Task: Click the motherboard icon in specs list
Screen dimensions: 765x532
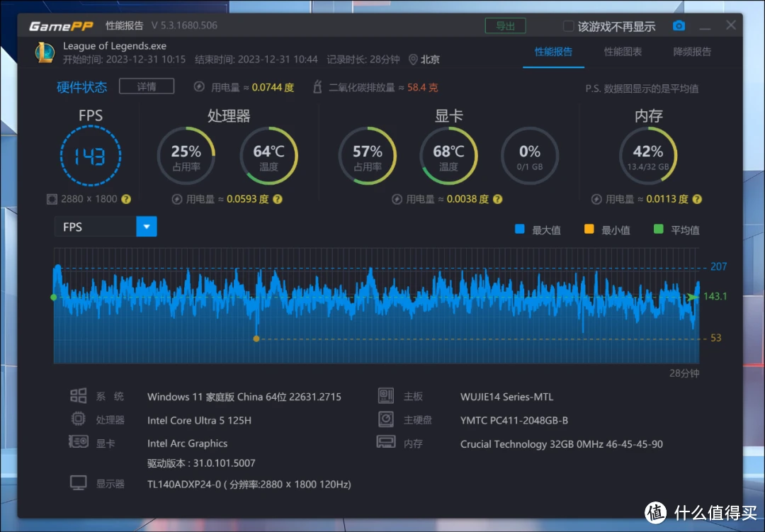Action: [386, 396]
